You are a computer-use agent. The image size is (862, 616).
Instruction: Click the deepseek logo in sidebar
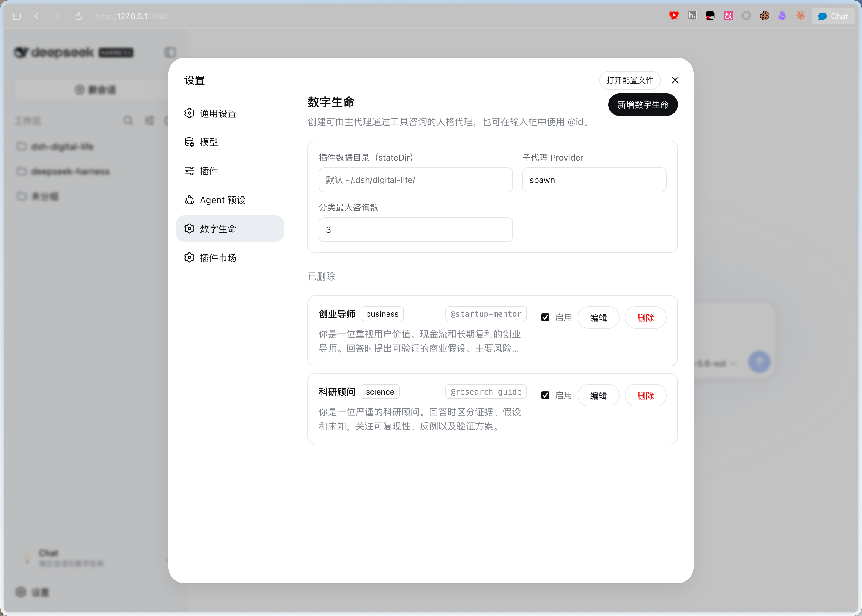click(74, 52)
